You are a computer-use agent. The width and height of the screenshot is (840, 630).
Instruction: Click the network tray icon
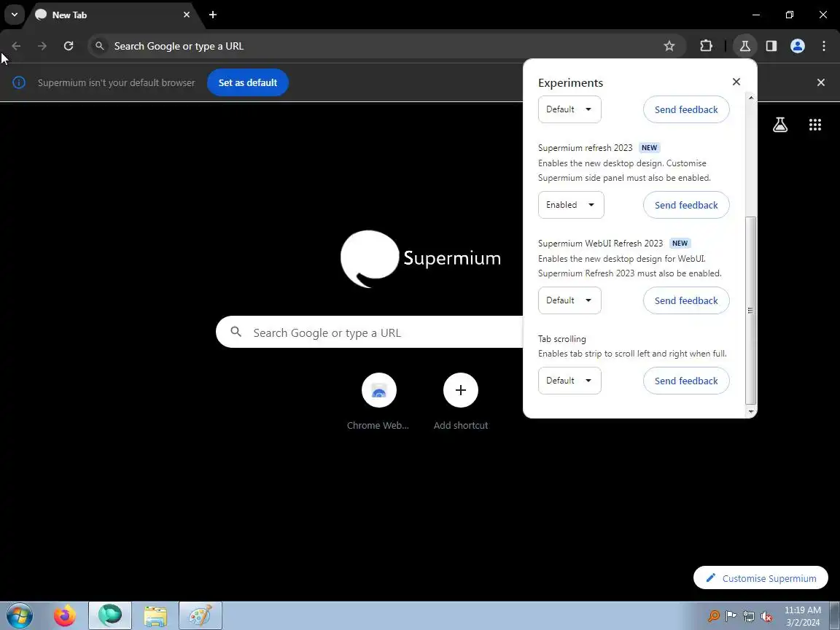(749, 616)
